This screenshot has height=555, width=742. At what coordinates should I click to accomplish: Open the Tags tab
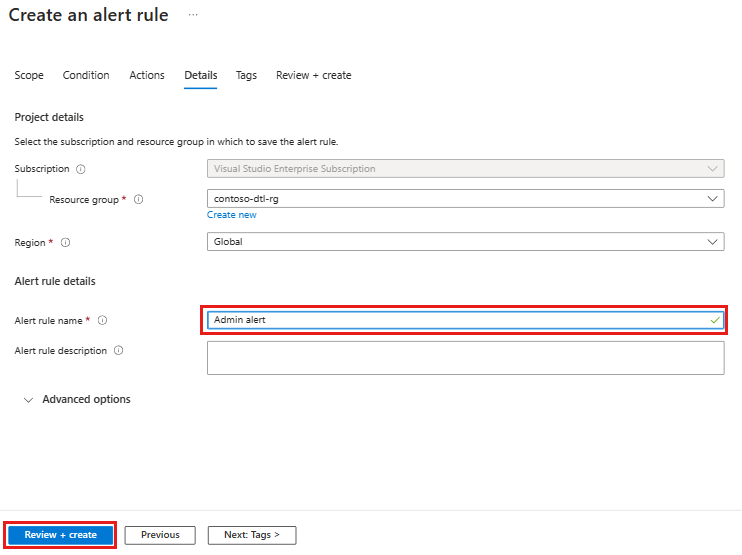247,75
